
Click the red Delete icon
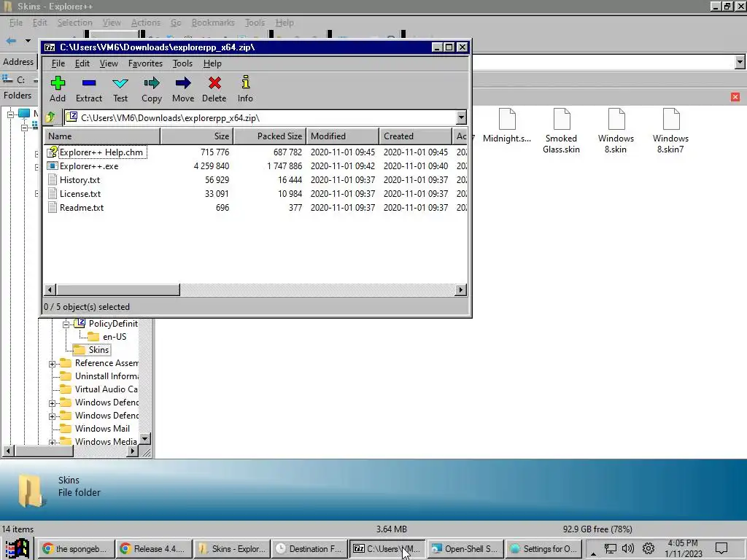tap(214, 89)
